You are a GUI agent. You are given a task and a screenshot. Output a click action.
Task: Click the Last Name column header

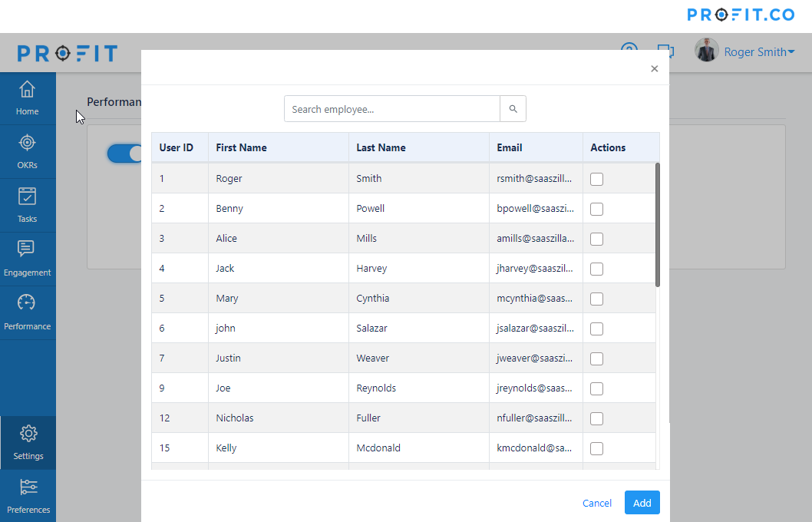click(419, 147)
